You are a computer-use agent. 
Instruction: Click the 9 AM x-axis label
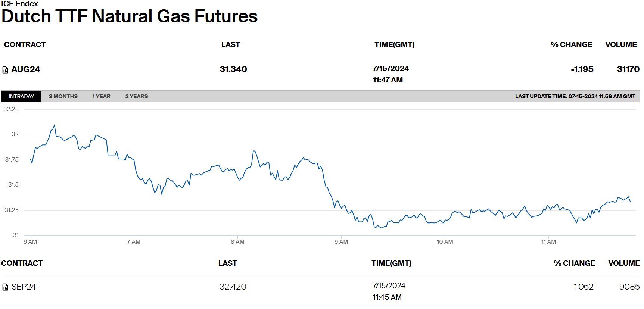tap(341, 242)
